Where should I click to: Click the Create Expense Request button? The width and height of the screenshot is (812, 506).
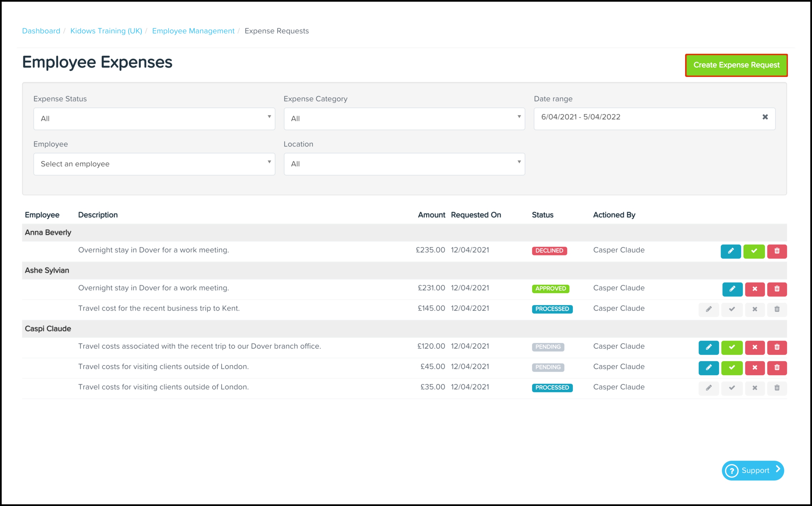point(736,65)
